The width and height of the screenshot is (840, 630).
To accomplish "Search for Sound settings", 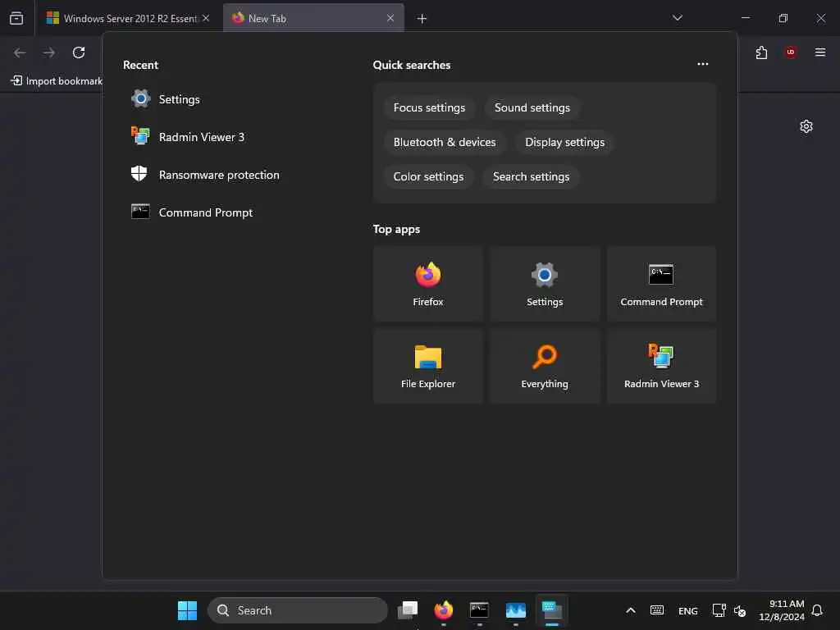I will click(532, 107).
